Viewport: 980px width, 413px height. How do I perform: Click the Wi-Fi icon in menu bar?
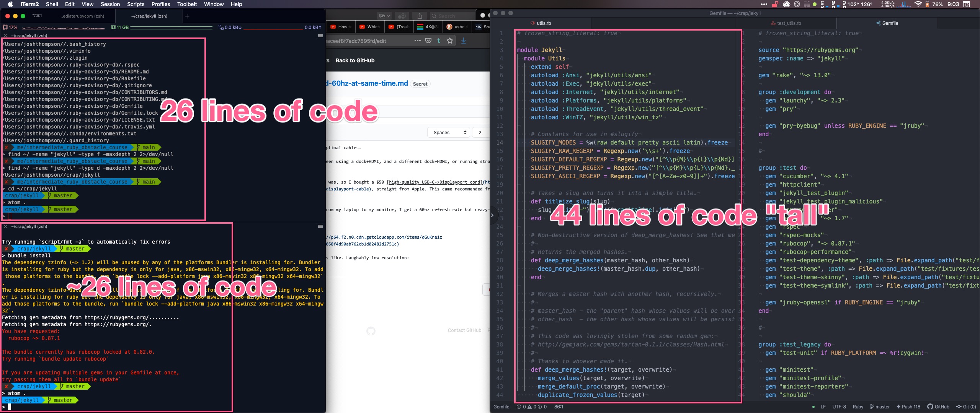(x=918, y=4)
